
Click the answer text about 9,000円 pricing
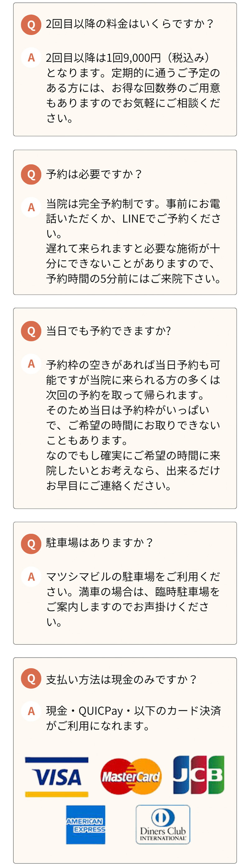pyautogui.click(x=133, y=88)
